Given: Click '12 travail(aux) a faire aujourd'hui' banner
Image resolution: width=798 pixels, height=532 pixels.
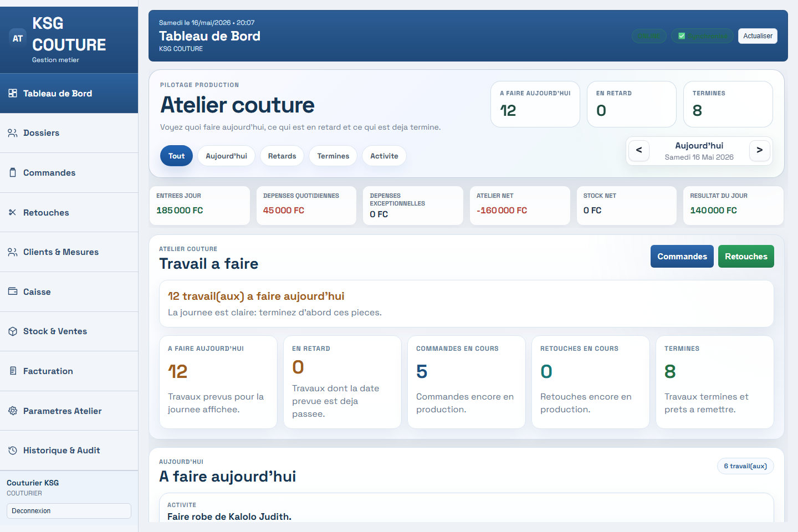Looking at the screenshot, I should pyautogui.click(x=467, y=304).
